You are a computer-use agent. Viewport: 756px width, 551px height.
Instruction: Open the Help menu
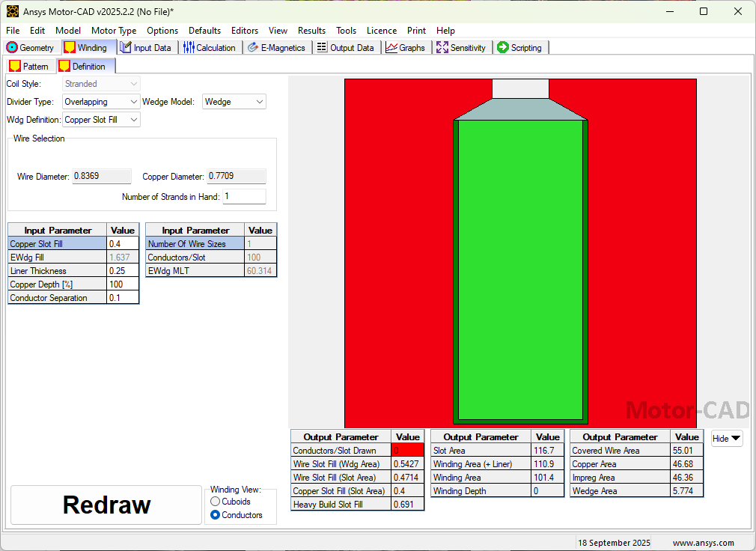(x=445, y=31)
